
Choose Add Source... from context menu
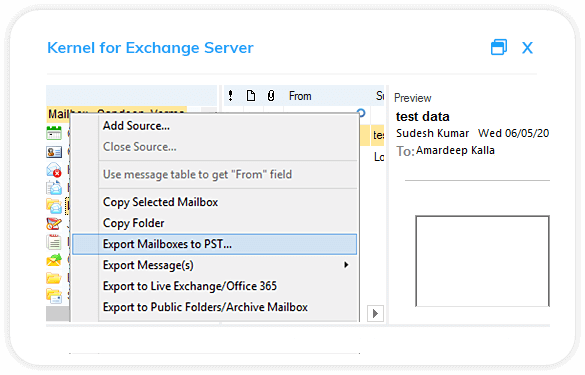(215, 126)
